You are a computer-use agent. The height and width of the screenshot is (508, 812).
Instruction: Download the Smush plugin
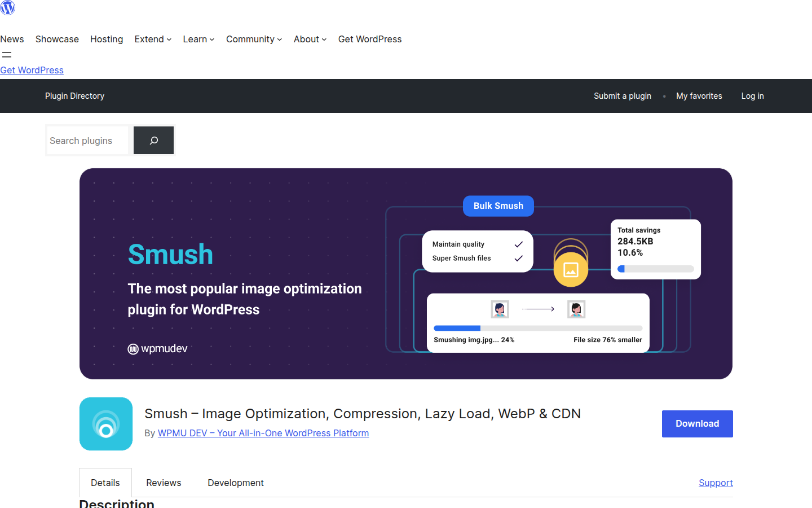click(x=697, y=423)
